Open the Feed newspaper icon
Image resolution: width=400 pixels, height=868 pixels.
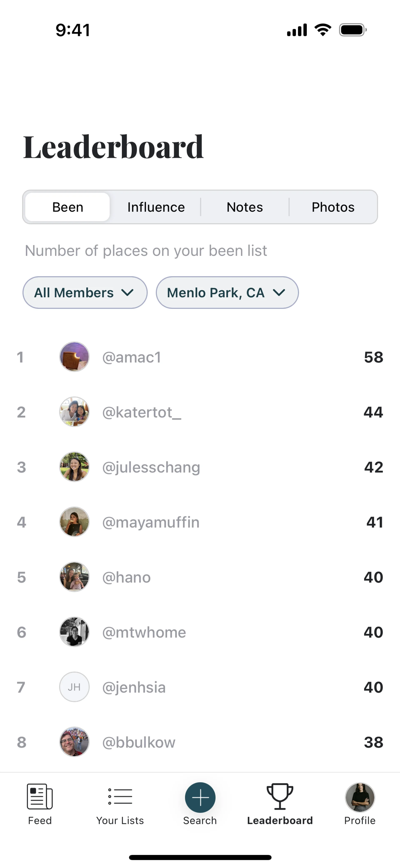40,796
